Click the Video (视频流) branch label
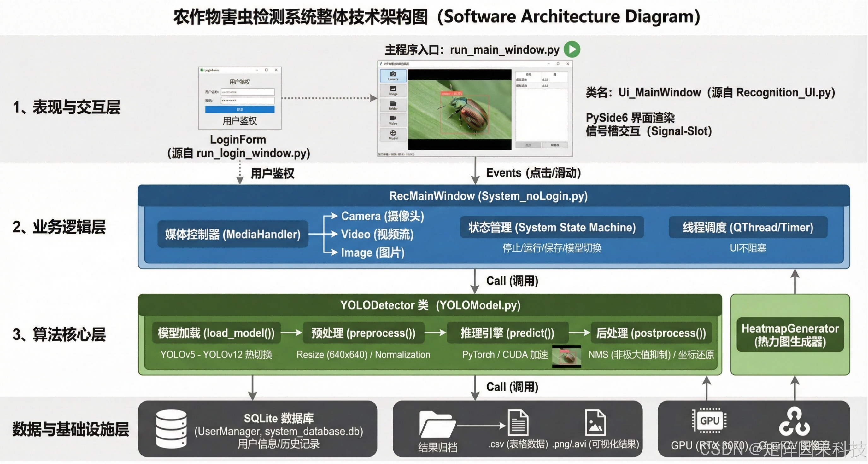Screen dimensions: 868x464 point(377,234)
